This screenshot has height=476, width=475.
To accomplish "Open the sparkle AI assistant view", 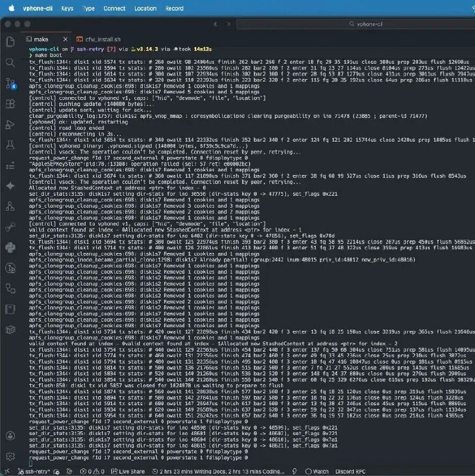I will (x=10, y=186).
